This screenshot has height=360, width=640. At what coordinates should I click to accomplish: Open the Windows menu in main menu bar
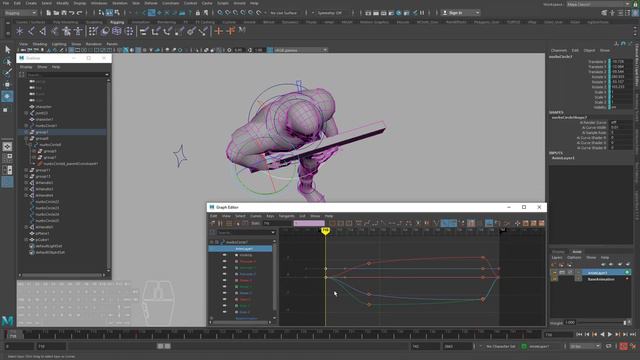coord(99,3)
